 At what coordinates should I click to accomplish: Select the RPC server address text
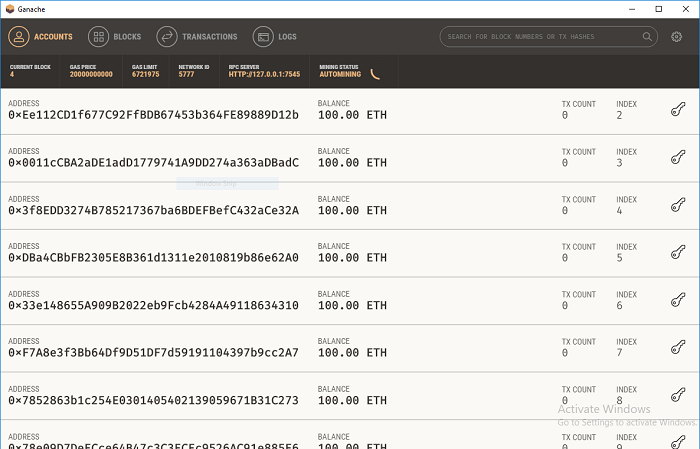264,74
